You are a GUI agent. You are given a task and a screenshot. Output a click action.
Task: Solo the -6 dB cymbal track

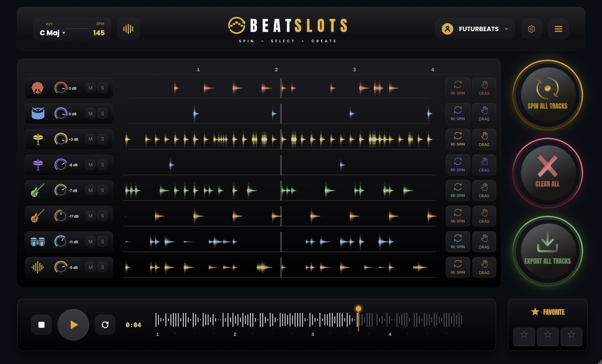[x=102, y=165]
